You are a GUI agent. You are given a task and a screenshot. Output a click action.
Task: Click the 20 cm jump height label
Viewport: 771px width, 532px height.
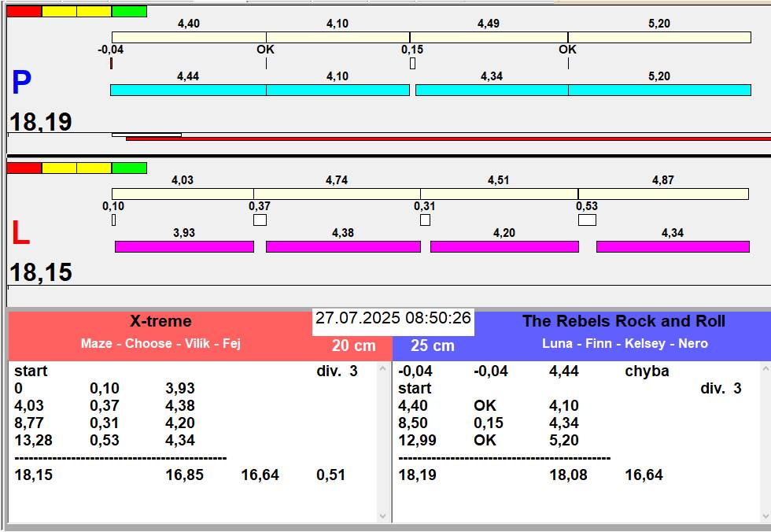(x=353, y=345)
